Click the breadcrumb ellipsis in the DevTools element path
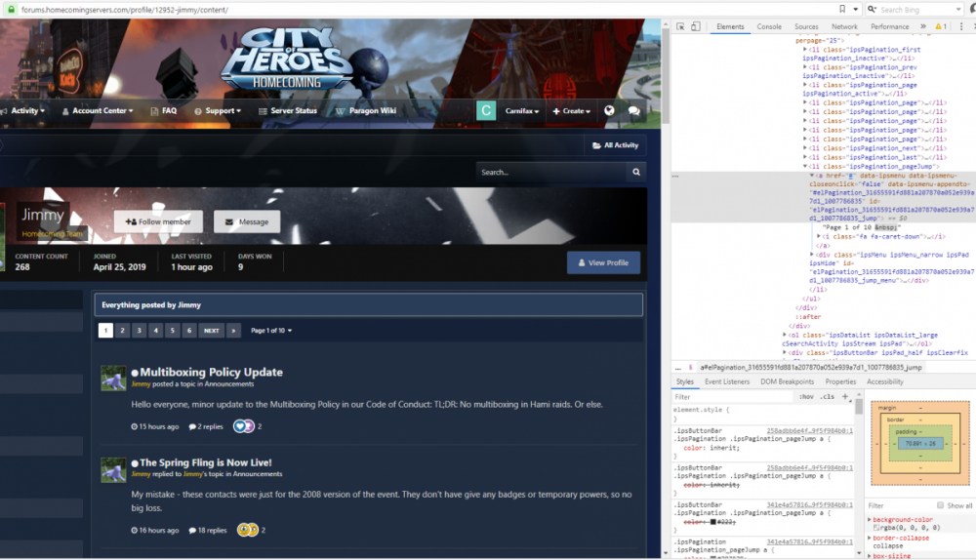This screenshot has width=976, height=560. coord(678,368)
